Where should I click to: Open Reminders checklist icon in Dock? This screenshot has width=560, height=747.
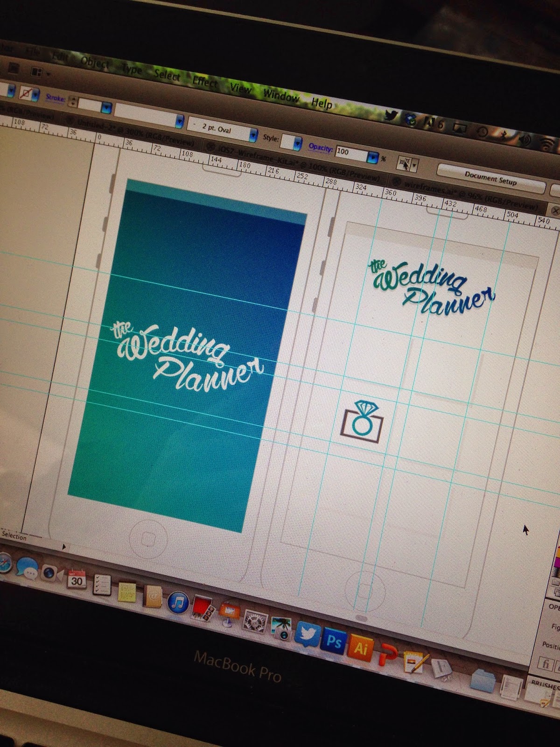click(x=102, y=585)
